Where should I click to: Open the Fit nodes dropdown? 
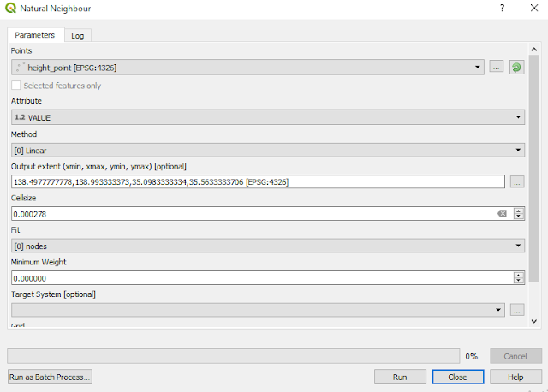(x=268, y=246)
